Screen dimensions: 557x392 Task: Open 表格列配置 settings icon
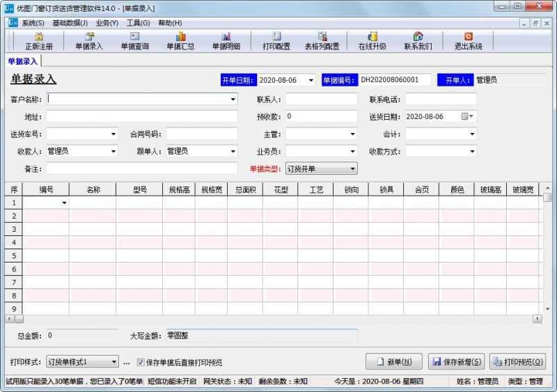(x=322, y=41)
